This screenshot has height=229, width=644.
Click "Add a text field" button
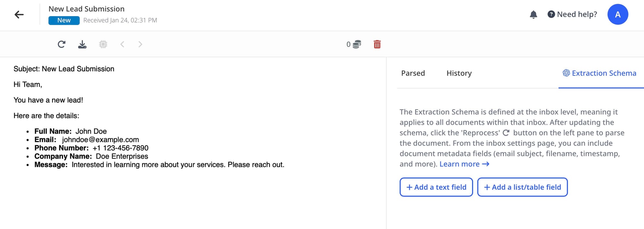[436, 187]
